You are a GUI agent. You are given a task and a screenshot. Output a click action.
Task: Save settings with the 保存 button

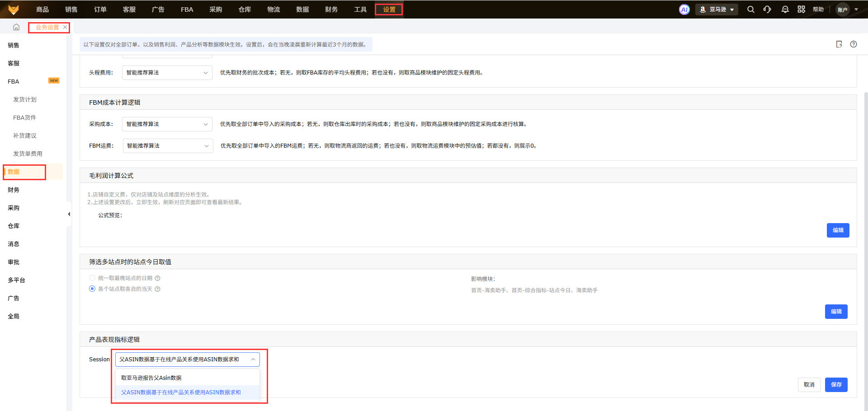836,385
